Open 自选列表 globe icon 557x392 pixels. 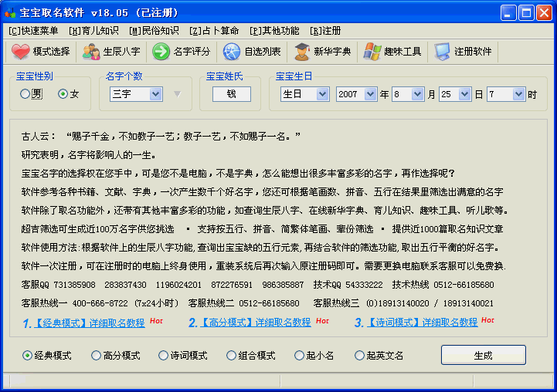232,52
